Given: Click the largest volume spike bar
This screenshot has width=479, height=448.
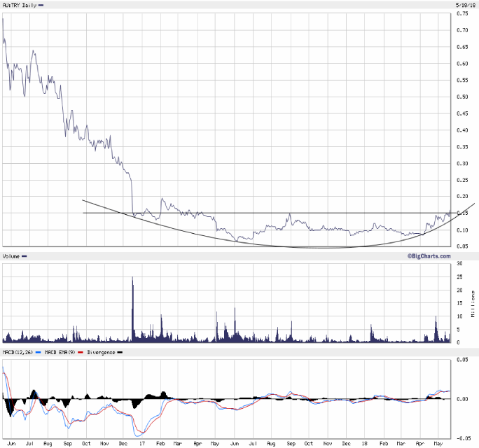Looking at the screenshot, I should pos(132,308).
